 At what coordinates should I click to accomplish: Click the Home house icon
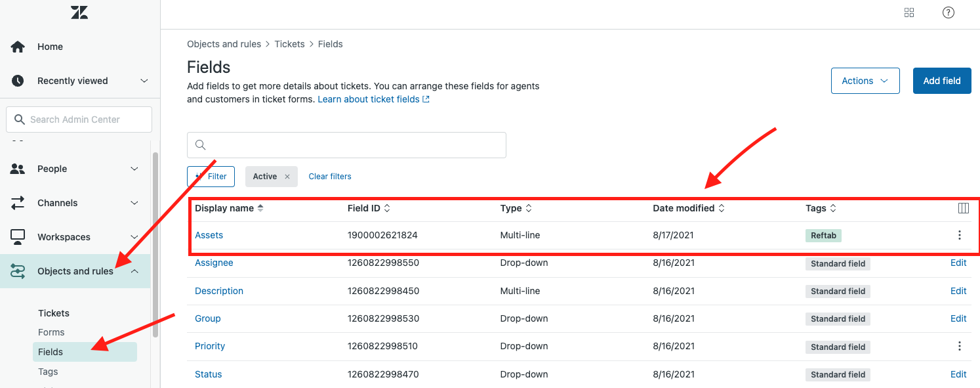18,47
